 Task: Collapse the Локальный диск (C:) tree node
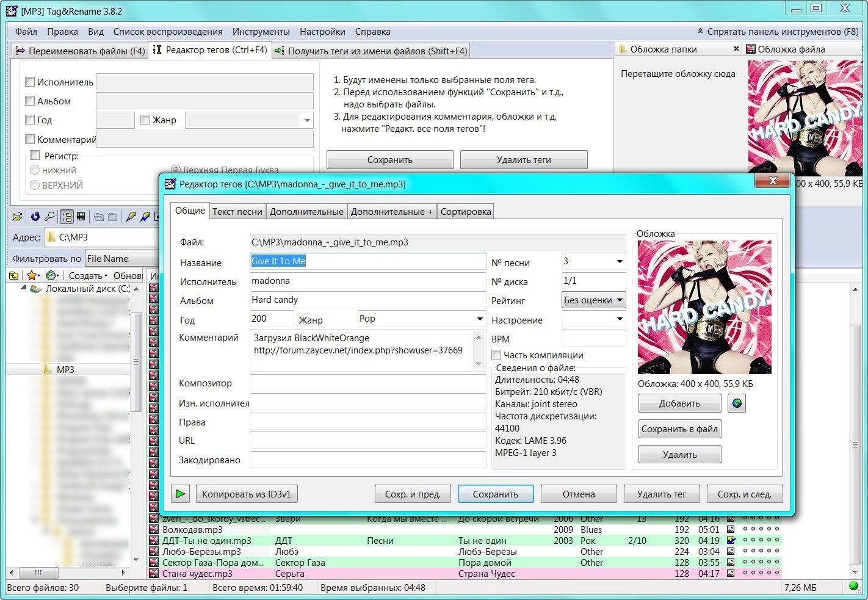pyautogui.click(x=23, y=287)
